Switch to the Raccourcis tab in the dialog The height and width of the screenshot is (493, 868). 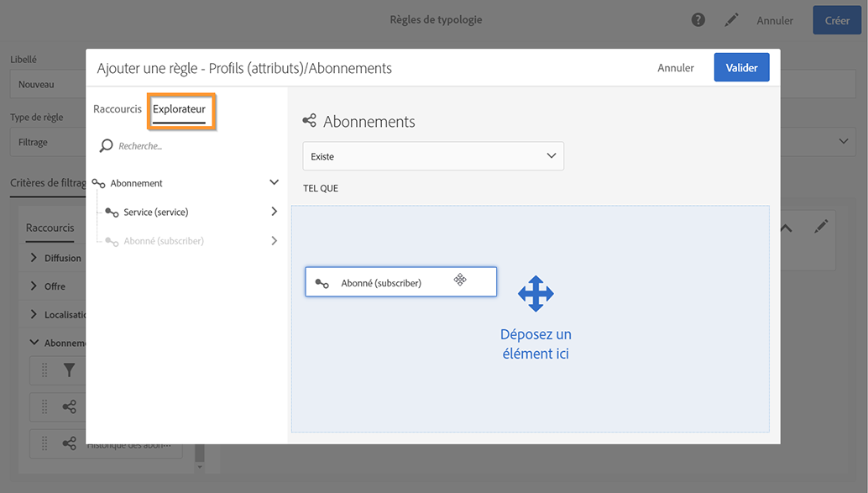click(x=118, y=109)
